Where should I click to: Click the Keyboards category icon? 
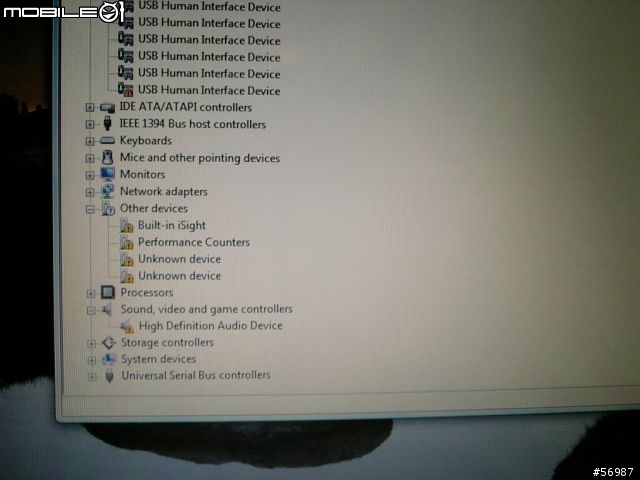tap(107, 140)
